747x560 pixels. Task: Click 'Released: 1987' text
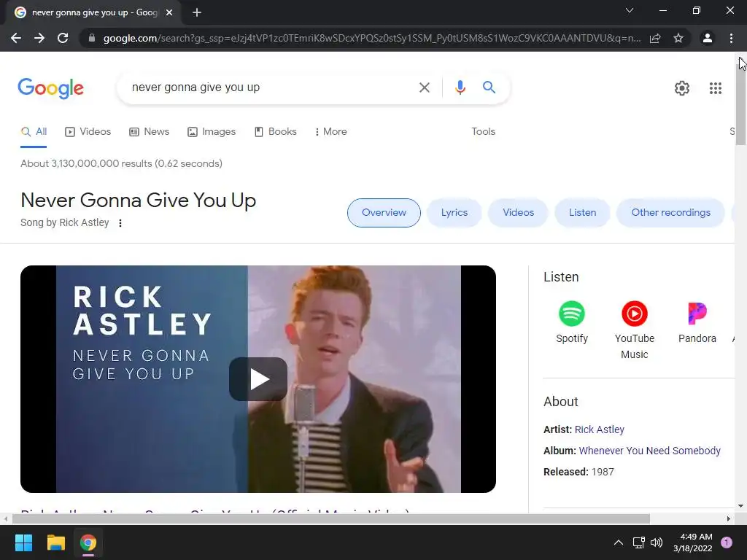point(578,472)
